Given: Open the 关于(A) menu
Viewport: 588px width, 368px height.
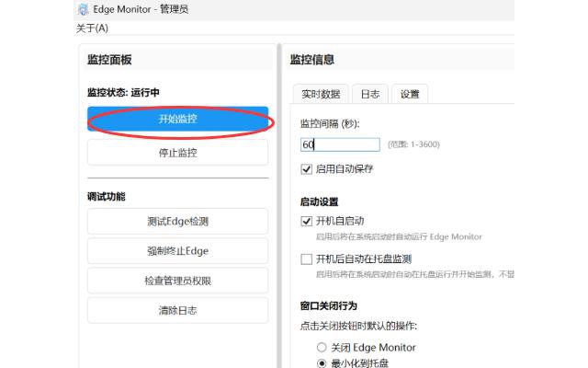Looking at the screenshot, I should (x=92, y=29).
